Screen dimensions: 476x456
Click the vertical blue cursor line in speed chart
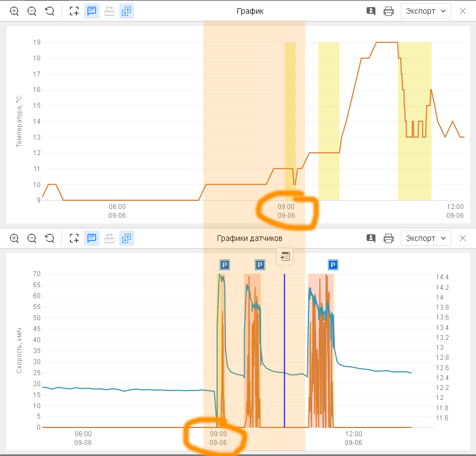(x=284, y=352)
